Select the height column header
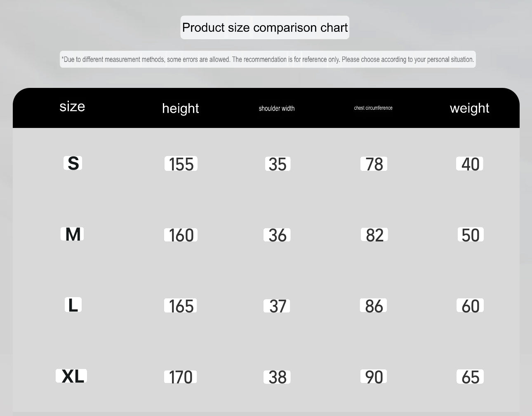 [x=180, y=108]
